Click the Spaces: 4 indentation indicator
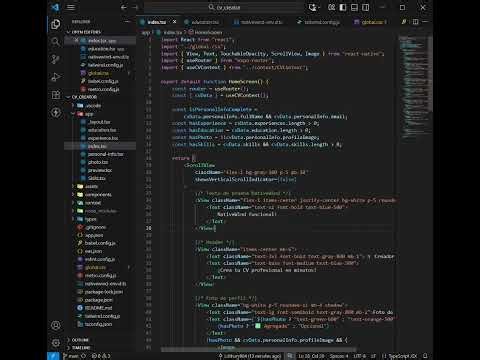480x360 pixels. coord(339,356)
